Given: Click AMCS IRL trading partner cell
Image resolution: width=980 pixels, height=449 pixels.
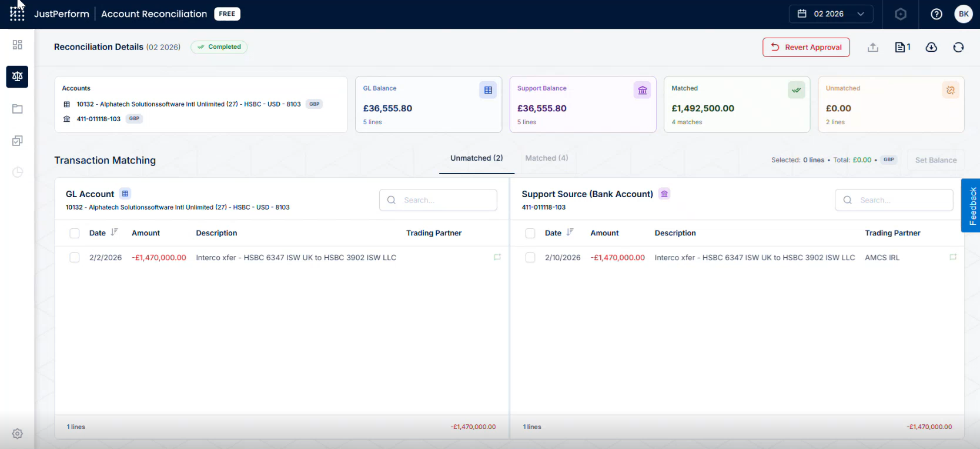Looking at the screenshot, I should pos(882,258).
